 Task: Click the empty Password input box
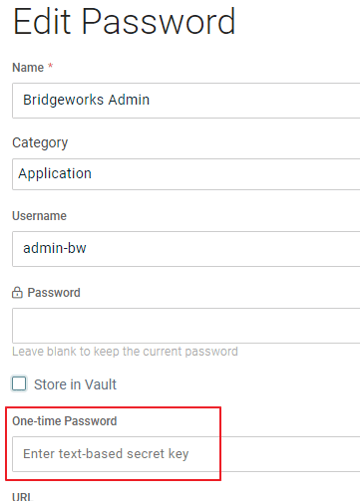click(x=186, y=326)
